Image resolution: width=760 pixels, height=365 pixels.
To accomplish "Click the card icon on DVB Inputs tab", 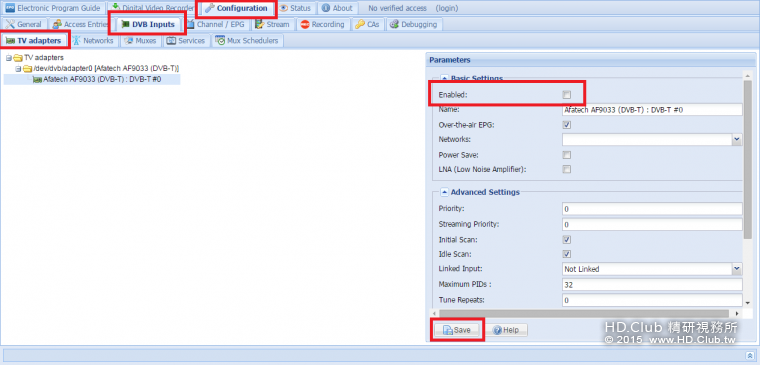I will coord(126,24).
